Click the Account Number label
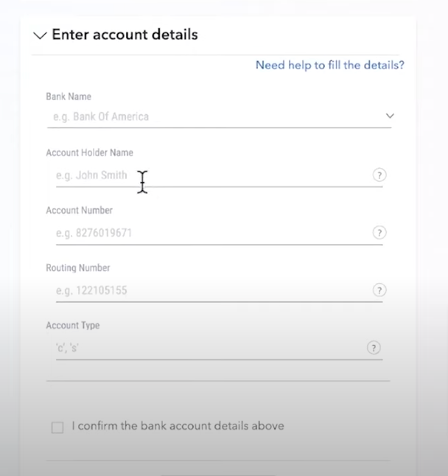The image size is (448, 476). (x=79, y=210)
